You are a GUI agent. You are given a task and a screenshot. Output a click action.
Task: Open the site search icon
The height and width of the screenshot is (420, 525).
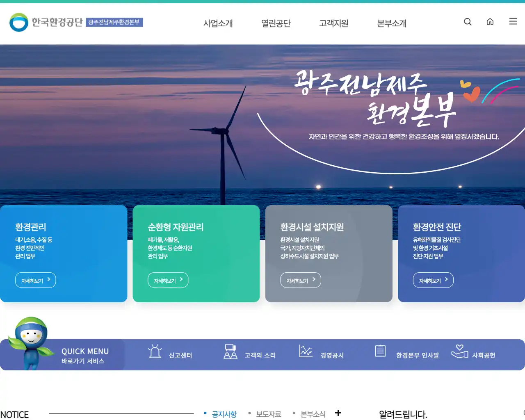tap(468, 22)
